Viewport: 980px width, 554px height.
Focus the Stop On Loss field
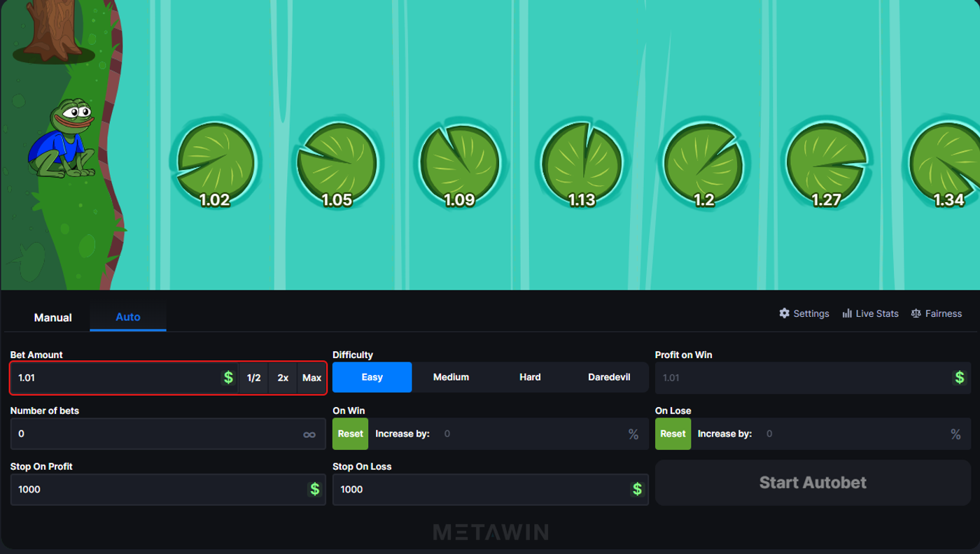coord(490,490)
